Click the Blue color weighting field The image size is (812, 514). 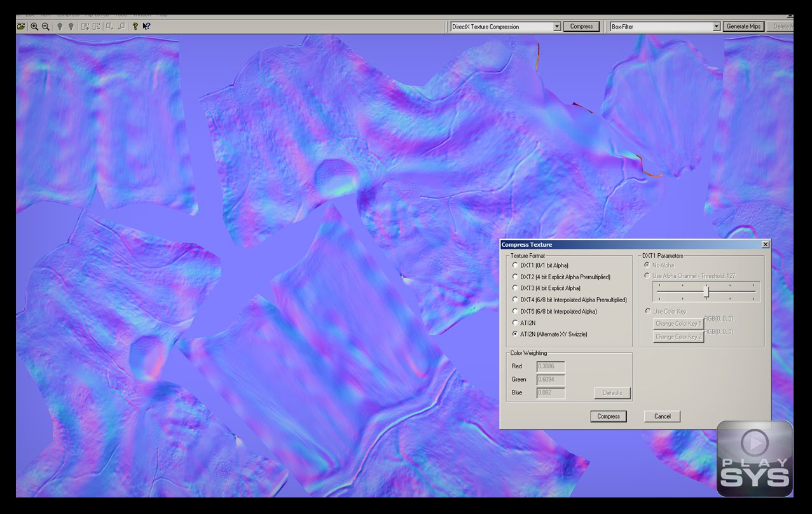551,393
